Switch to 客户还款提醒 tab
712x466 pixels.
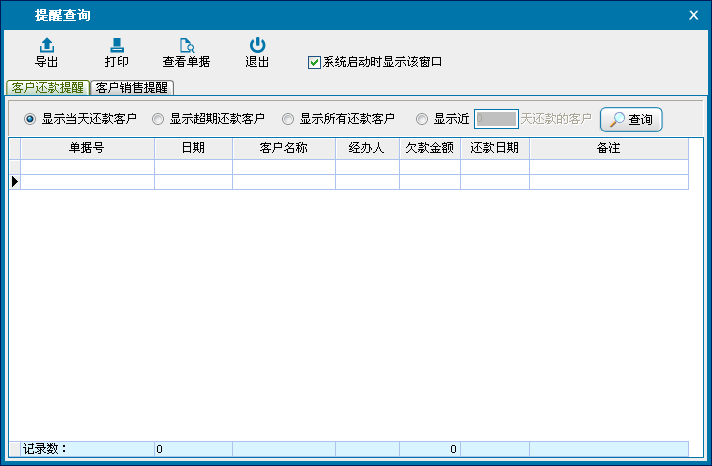coord(47,88)
